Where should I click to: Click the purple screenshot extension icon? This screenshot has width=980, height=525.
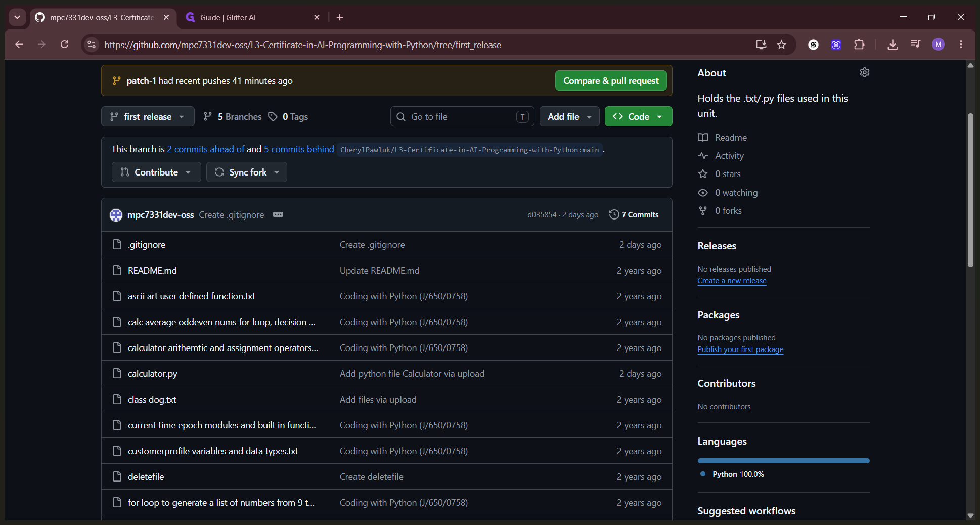[x=836, y=45]
